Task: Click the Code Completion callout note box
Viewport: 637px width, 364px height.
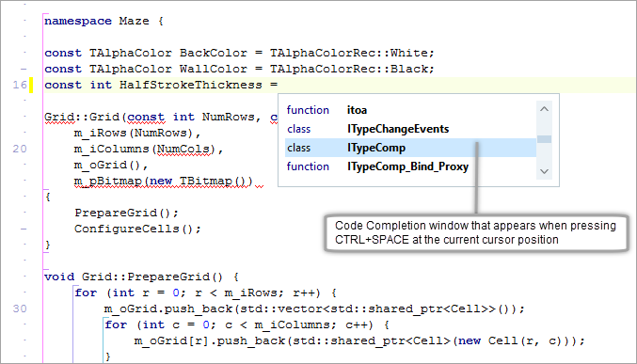Action: [476, 232]
